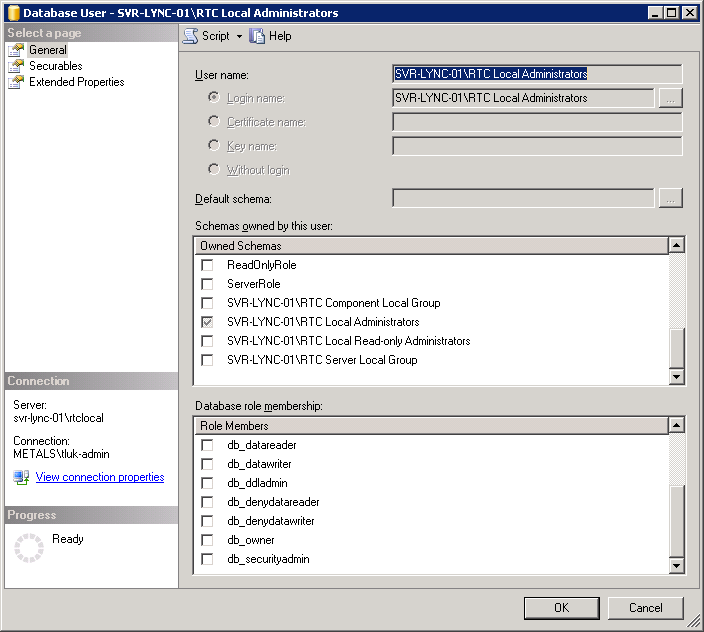The height and width of the screenshot is (632, 704).
Task: Open View connection properties link
Action: [x=100, y=477]
